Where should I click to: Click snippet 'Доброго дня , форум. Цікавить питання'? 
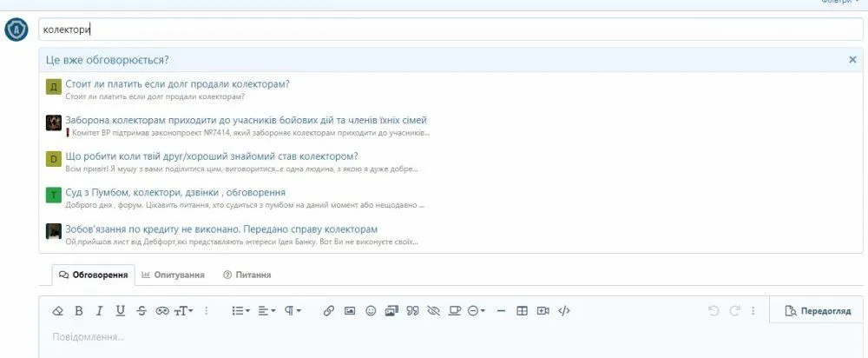245,205
